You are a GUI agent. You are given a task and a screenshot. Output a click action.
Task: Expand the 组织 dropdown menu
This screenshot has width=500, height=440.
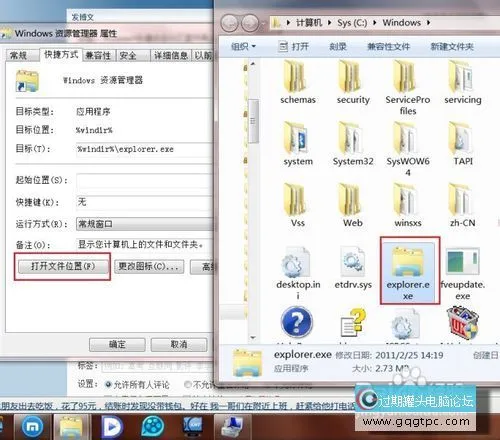pyautogui.click(x=243, y=46)
